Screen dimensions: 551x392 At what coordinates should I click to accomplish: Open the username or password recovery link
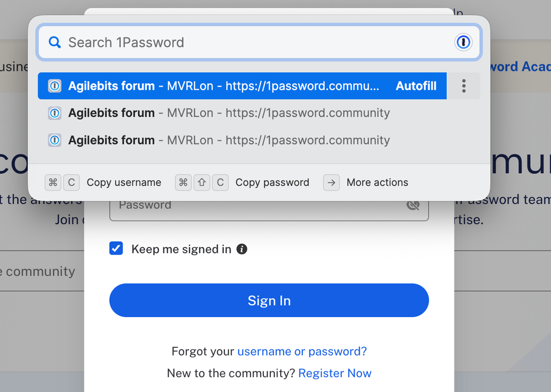302,351
